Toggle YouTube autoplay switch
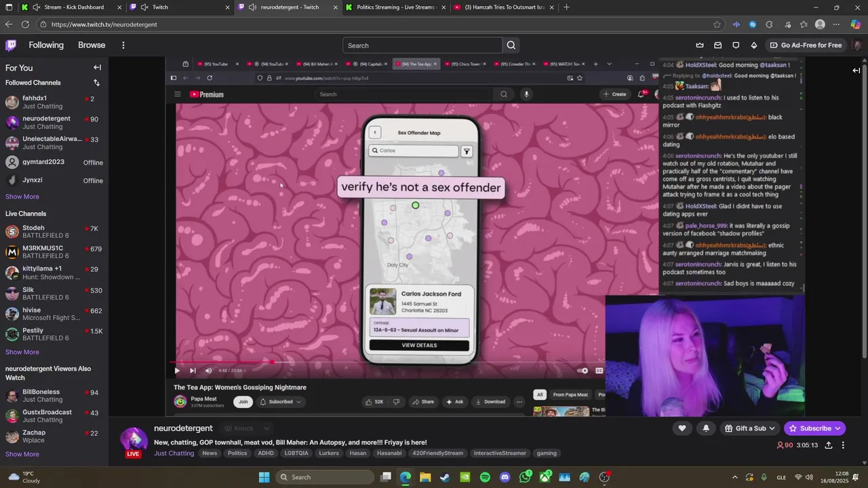868x488 pixels. [x=583, y=371]
